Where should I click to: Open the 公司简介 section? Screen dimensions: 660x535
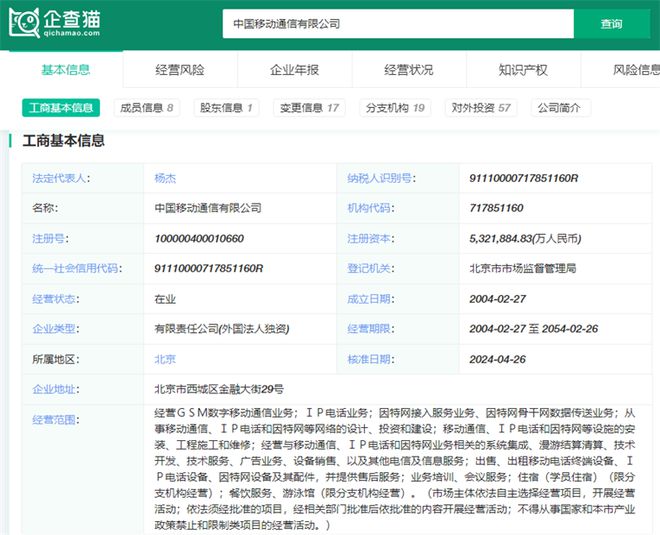pyautogui.click(x=559, y=108)
